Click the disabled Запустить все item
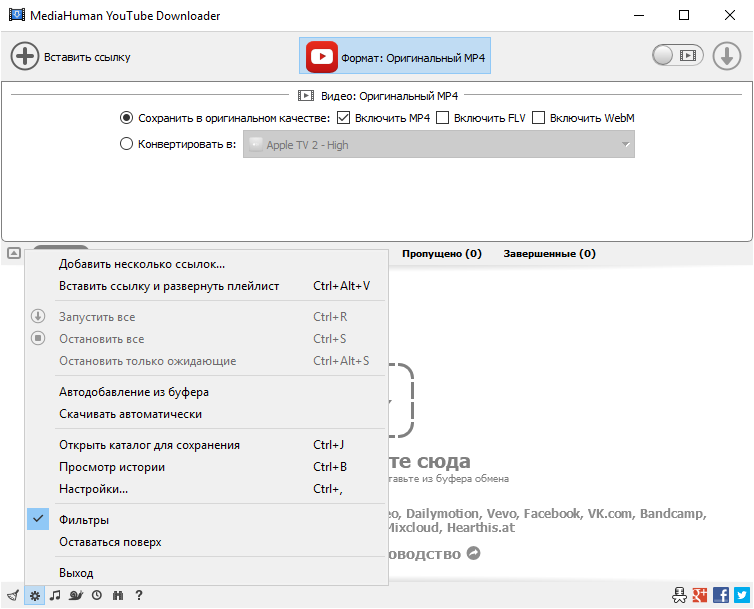This screenshot has height=609, width=754. [x=206, y=317]
